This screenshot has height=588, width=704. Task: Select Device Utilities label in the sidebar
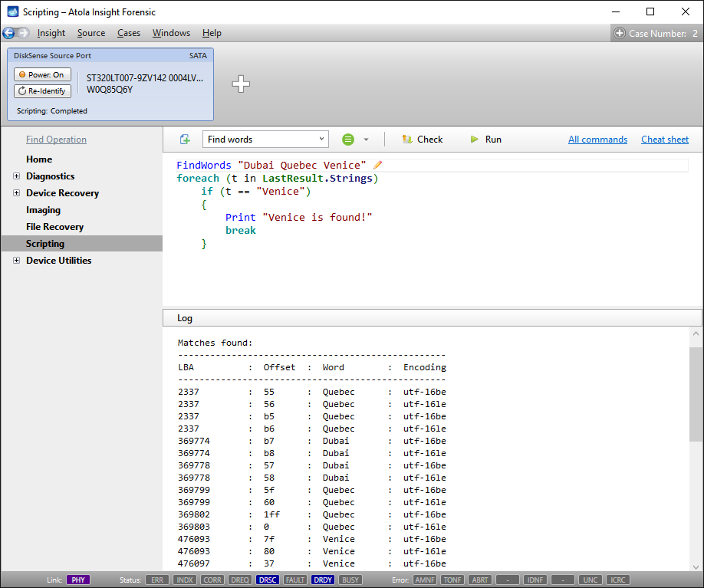[59, 261]
